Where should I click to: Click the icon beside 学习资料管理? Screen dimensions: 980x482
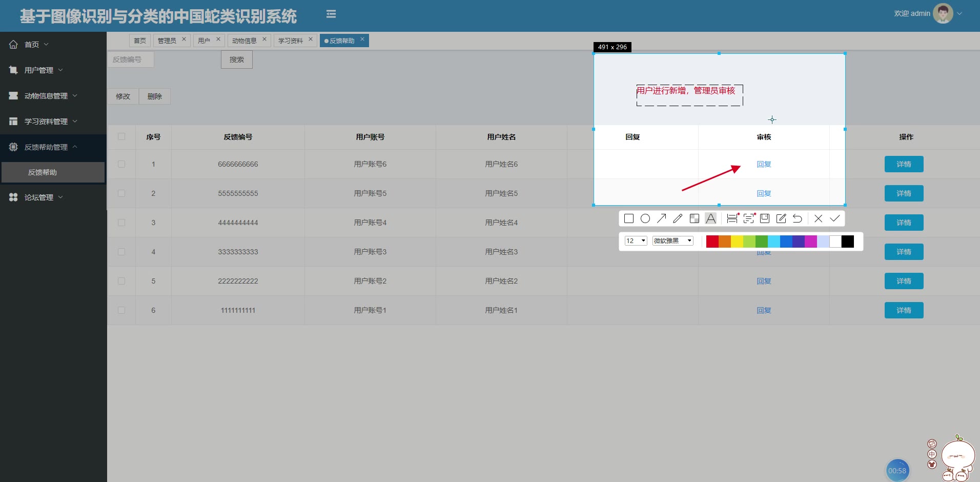13,122
